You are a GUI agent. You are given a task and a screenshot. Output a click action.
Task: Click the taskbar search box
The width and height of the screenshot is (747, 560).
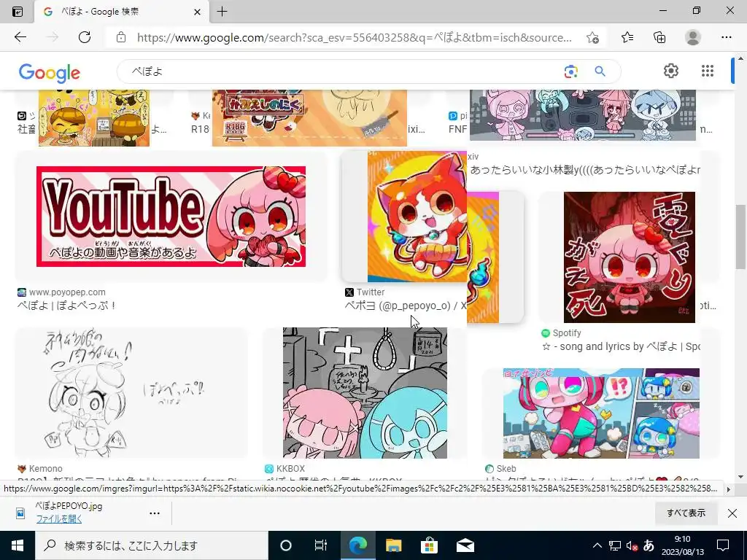coord(152,545)
